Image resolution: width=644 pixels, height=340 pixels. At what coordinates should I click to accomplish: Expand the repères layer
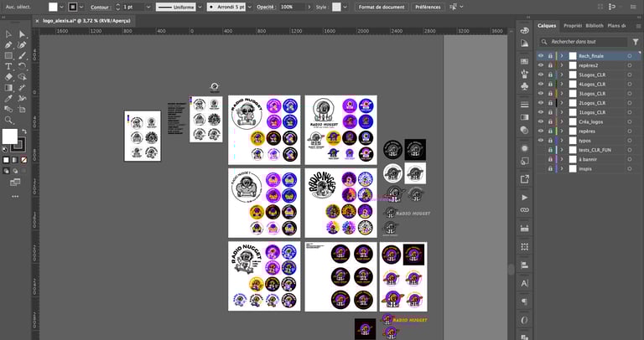562,131
